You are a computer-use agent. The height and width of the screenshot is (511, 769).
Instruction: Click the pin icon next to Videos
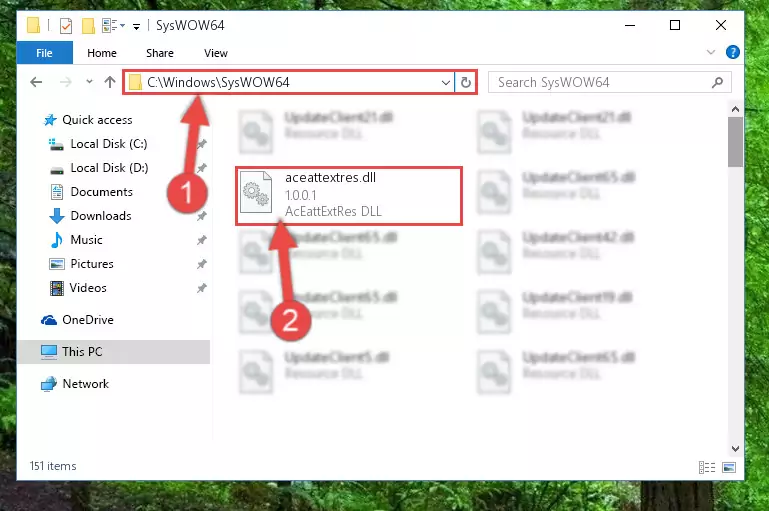(202, 288)
